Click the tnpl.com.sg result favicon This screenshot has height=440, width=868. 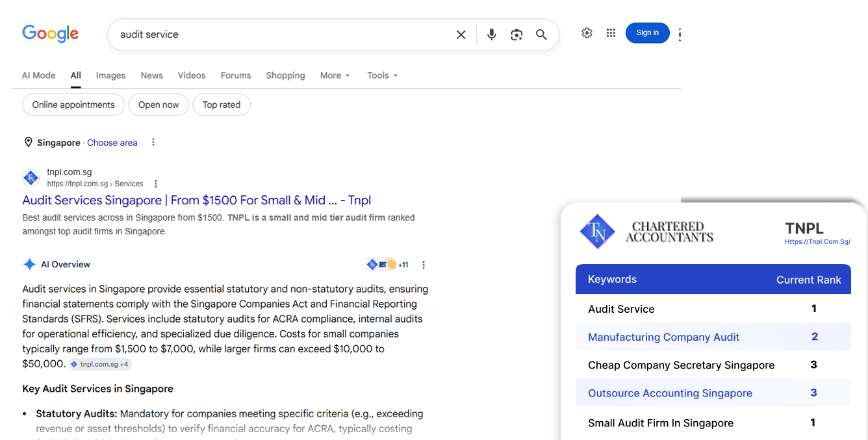31,178
